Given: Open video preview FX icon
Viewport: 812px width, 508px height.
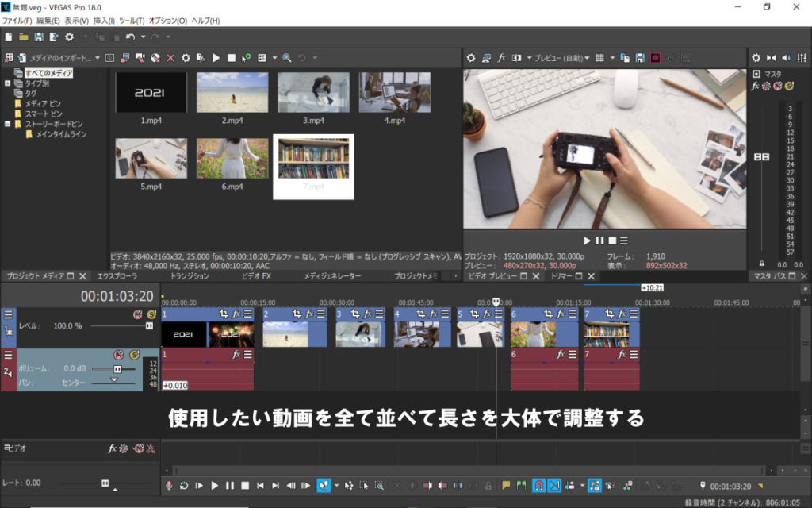Looking at the screenshot, I should pos(501,58).
